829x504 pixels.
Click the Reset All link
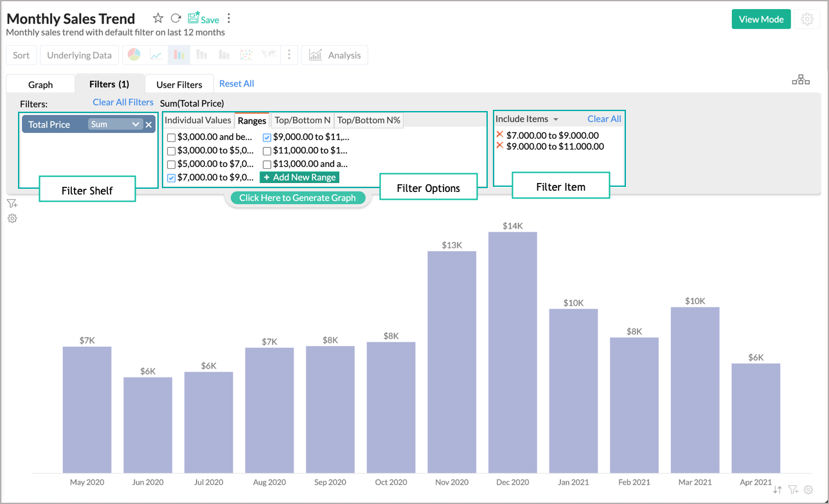pyautogui.click(x=236, y=83)
